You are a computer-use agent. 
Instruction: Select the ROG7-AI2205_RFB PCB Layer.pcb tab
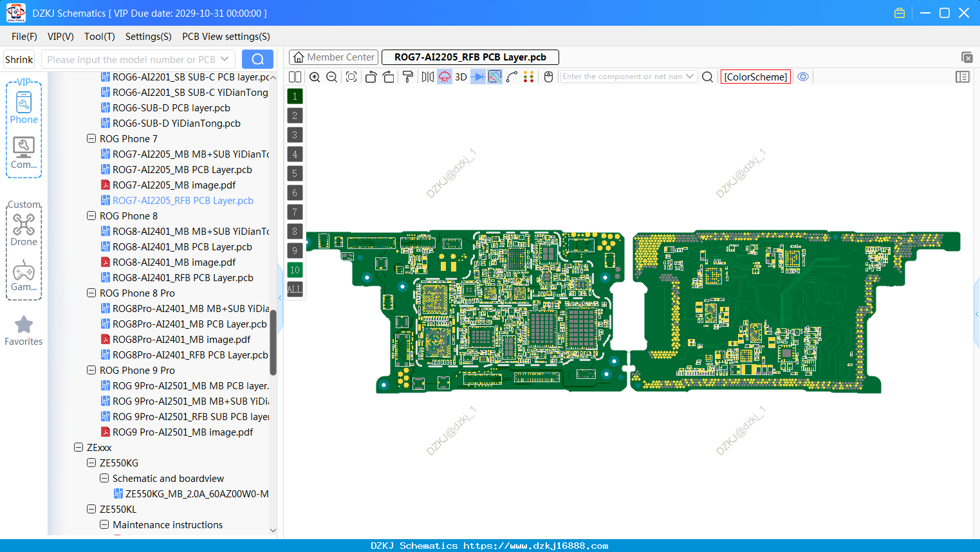[x=470, y=57]
